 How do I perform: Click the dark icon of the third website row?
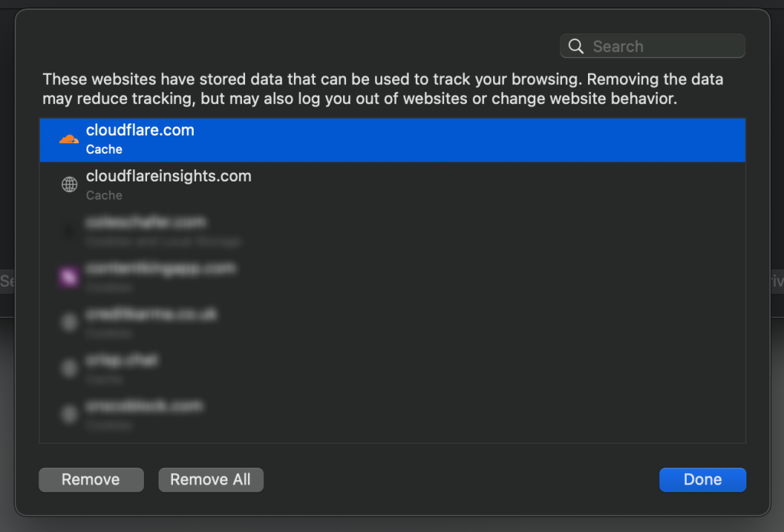(x=69, y=230)
